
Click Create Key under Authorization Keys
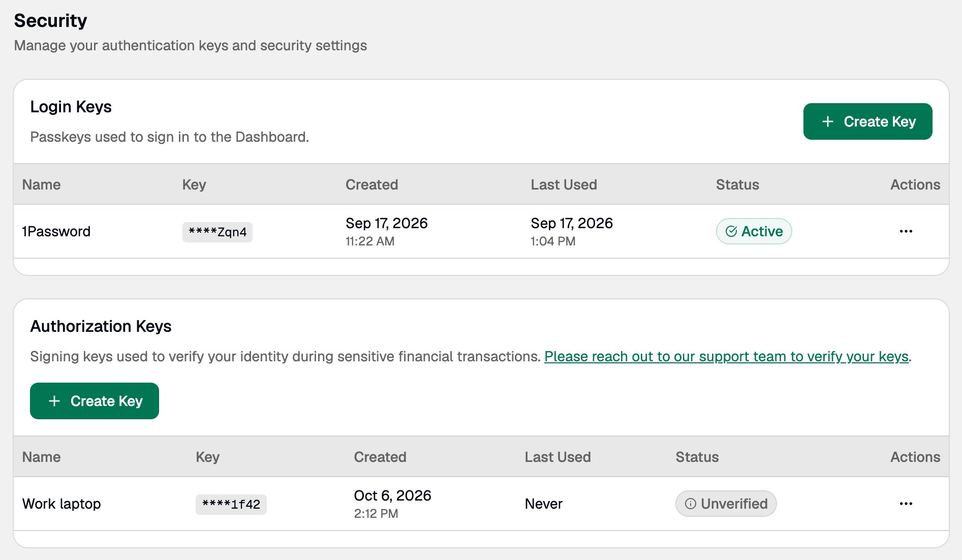pos(95,401)
